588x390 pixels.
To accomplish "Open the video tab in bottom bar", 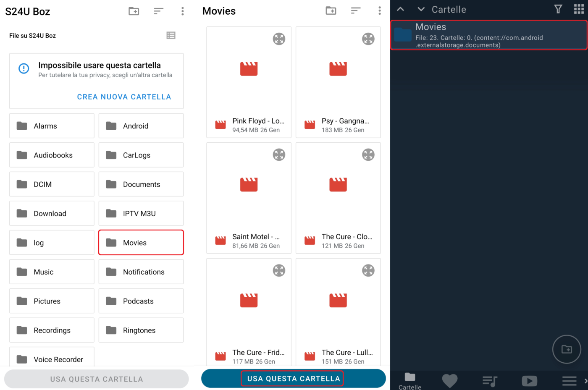I will coord(530,381).
